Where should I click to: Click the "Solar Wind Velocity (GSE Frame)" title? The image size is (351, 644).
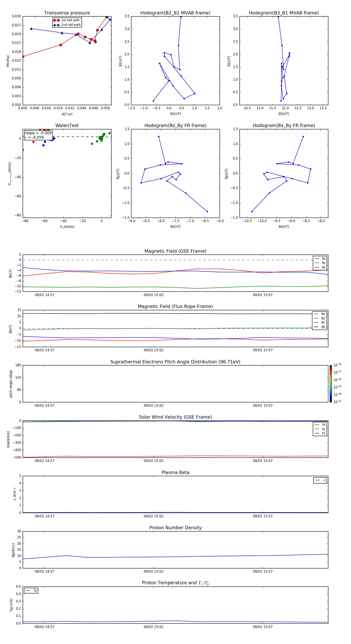(175, 417)
